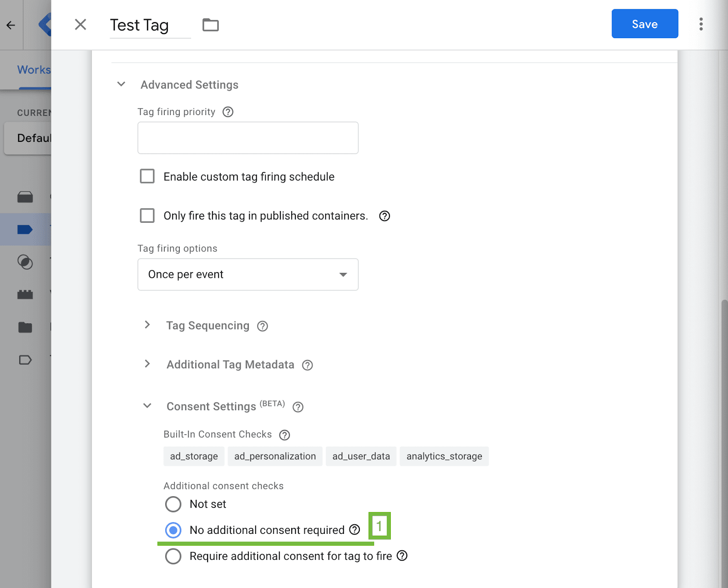Image resolution: width=728 pixels, height=588 pixels.
Task: Open the Tag firing priority help icon
Action: coord(228,111)
